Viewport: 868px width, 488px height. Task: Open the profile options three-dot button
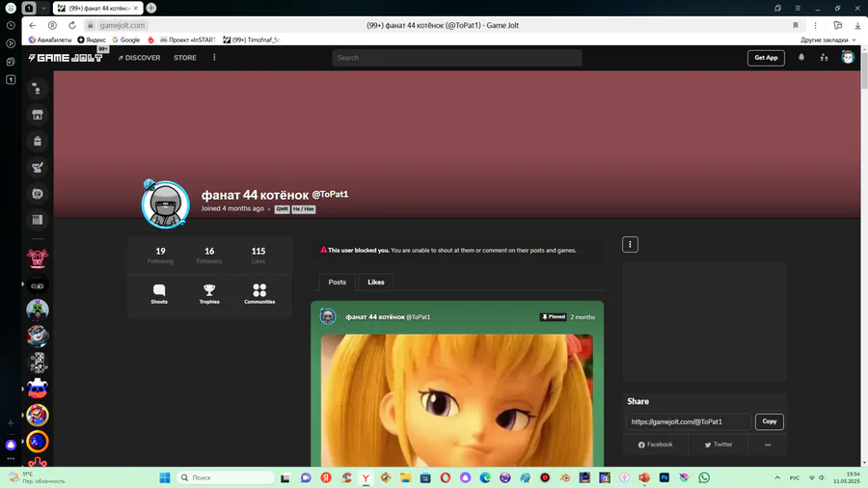[x=630, y=245]
